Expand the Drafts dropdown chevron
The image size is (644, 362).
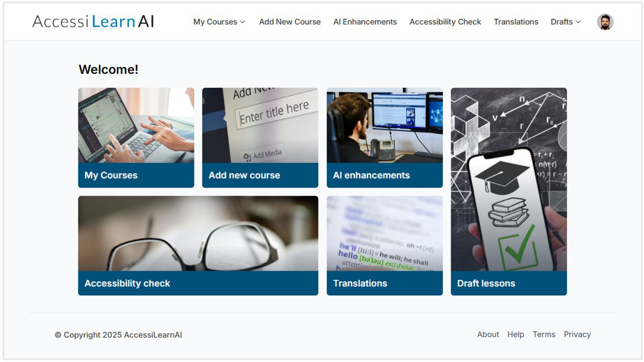point(578,22)
